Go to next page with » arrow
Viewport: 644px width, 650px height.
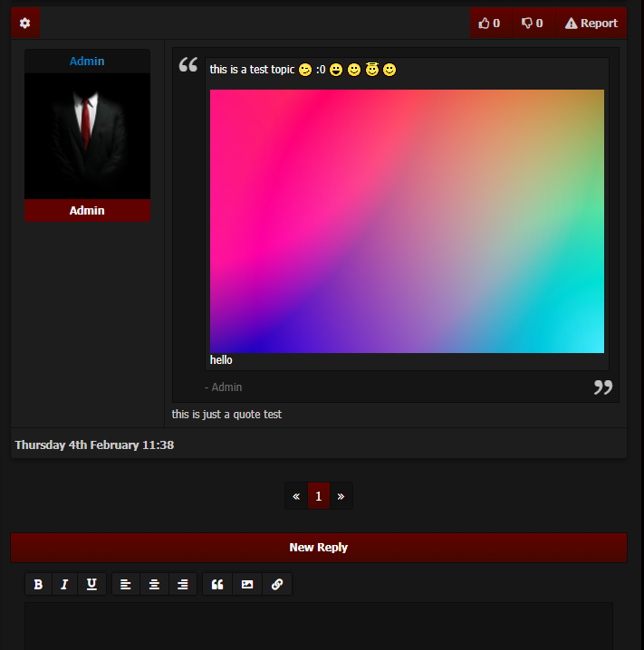click(x=341, y=496)
